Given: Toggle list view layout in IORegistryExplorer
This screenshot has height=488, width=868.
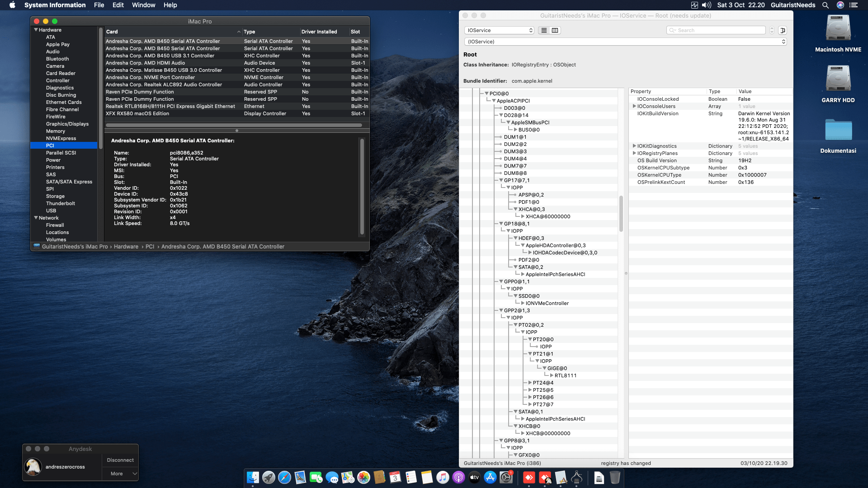Looking at the screenshot, I should pyautogui.click(x=543, y=30).
